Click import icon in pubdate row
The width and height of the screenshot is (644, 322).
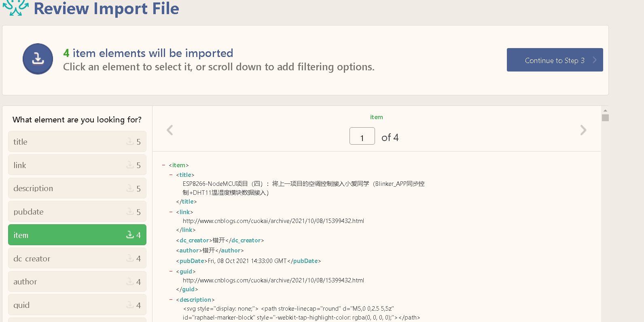pyautogui.click(x=130, y=211)
